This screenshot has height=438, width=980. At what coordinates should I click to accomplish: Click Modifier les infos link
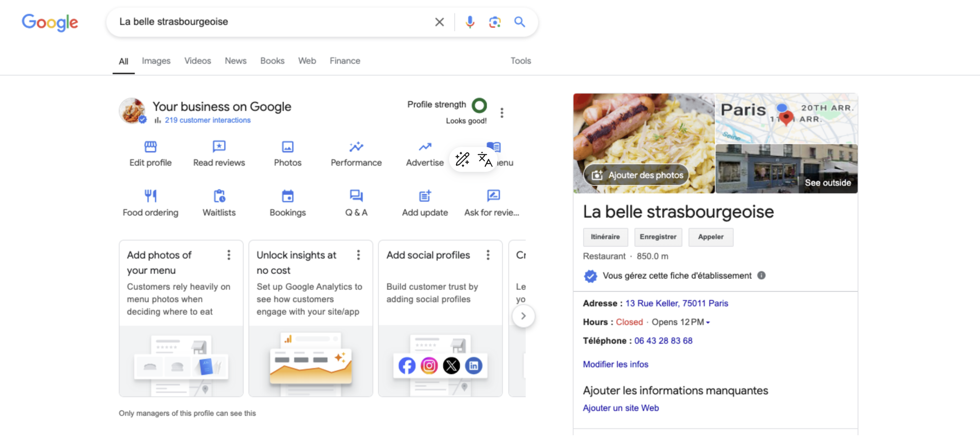pyautogui.click(x=615, y=364)
